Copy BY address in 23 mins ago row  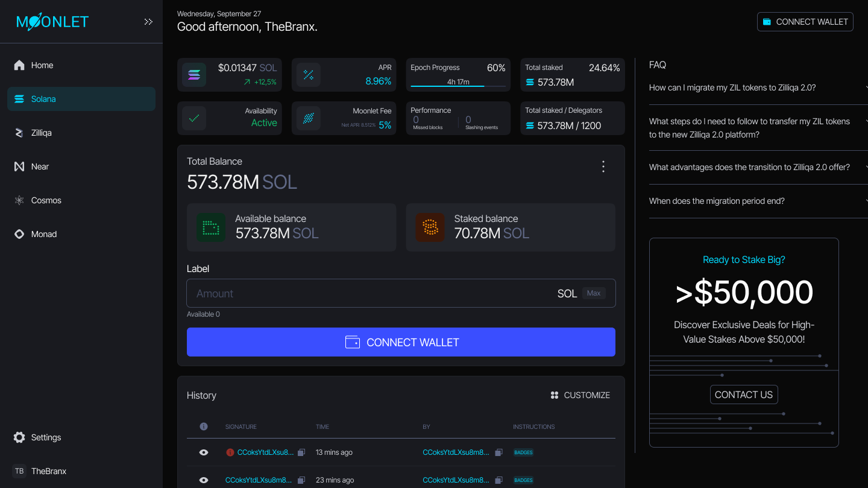499,480
